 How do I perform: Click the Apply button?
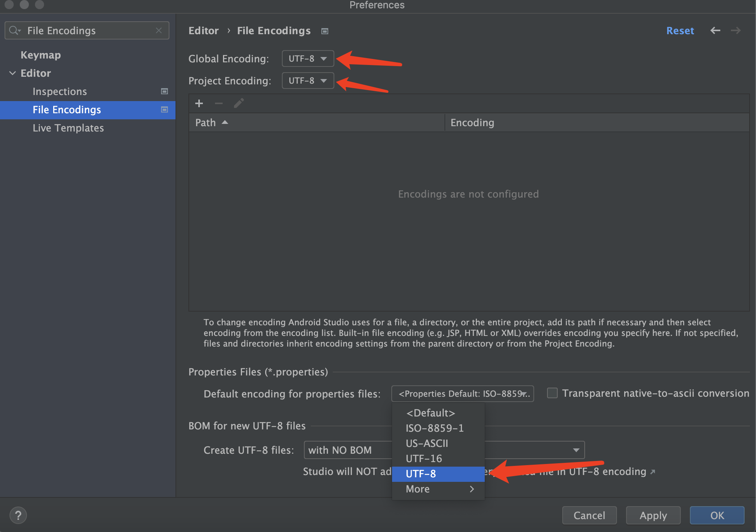[653, 515]
